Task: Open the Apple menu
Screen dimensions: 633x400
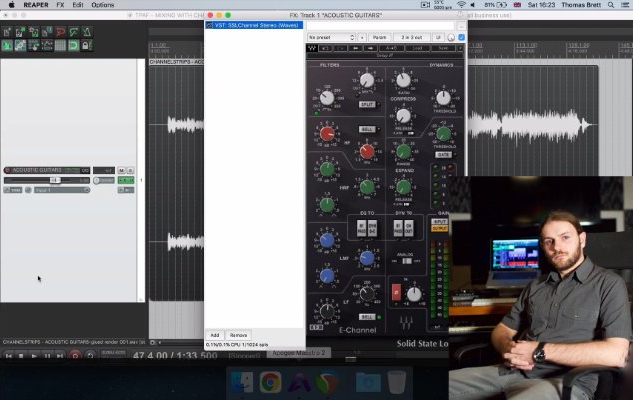Action: pos(11,5)
